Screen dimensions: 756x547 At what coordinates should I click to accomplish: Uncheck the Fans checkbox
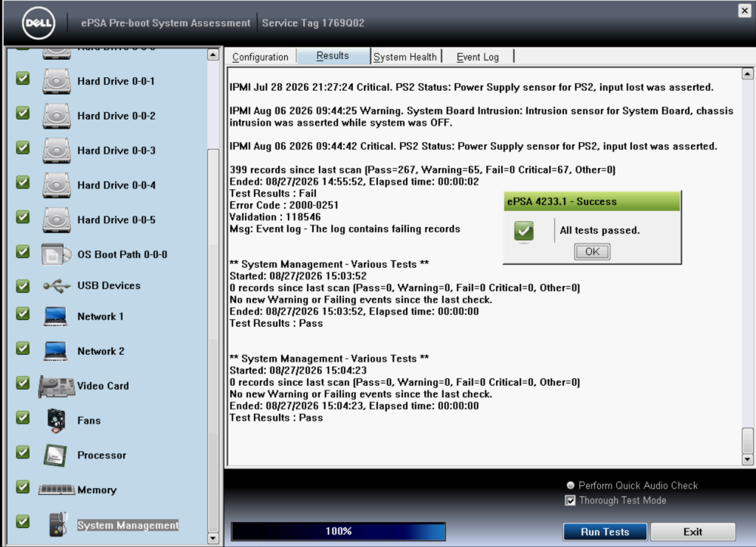(23, 417)
